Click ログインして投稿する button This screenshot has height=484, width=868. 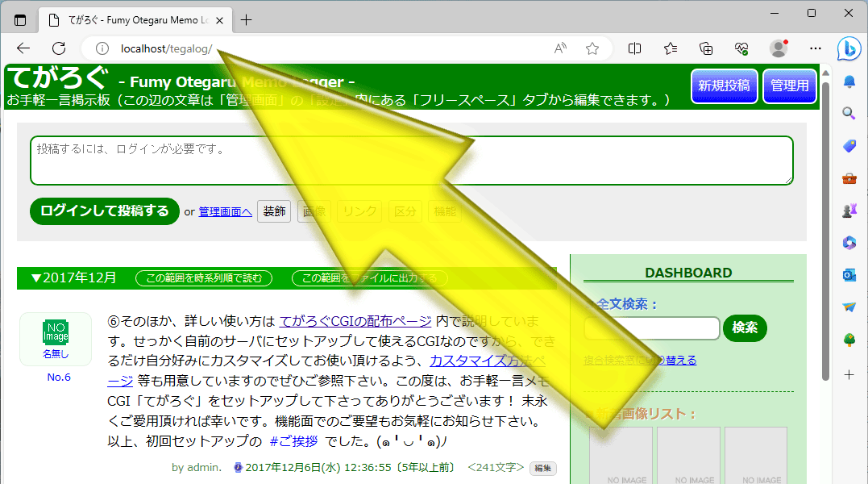click(105, 211)
